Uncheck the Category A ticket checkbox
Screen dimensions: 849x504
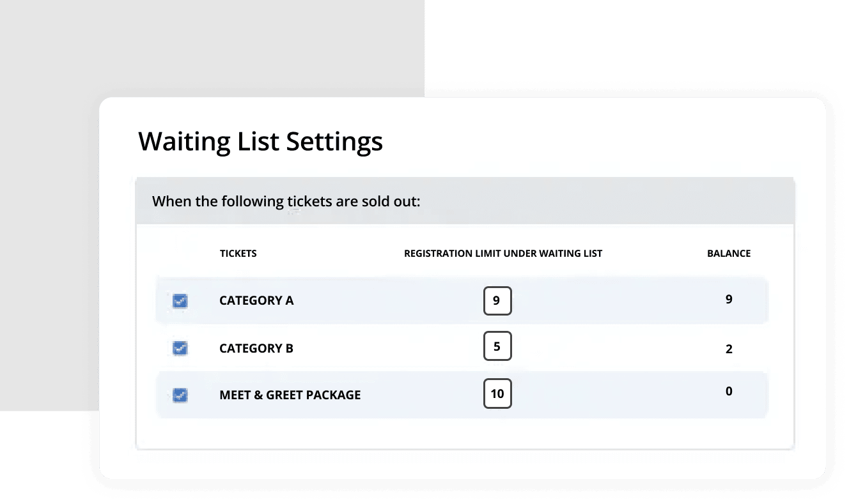(180, 301)
